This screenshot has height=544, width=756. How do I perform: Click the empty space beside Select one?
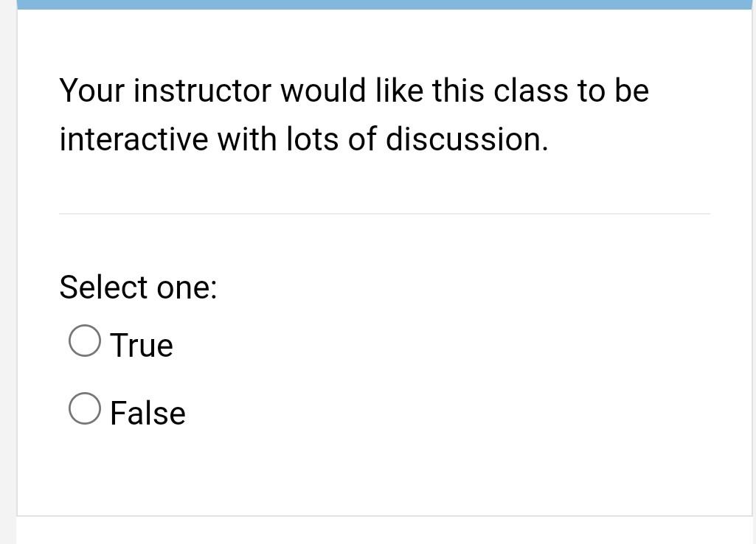tap(443, 287)
